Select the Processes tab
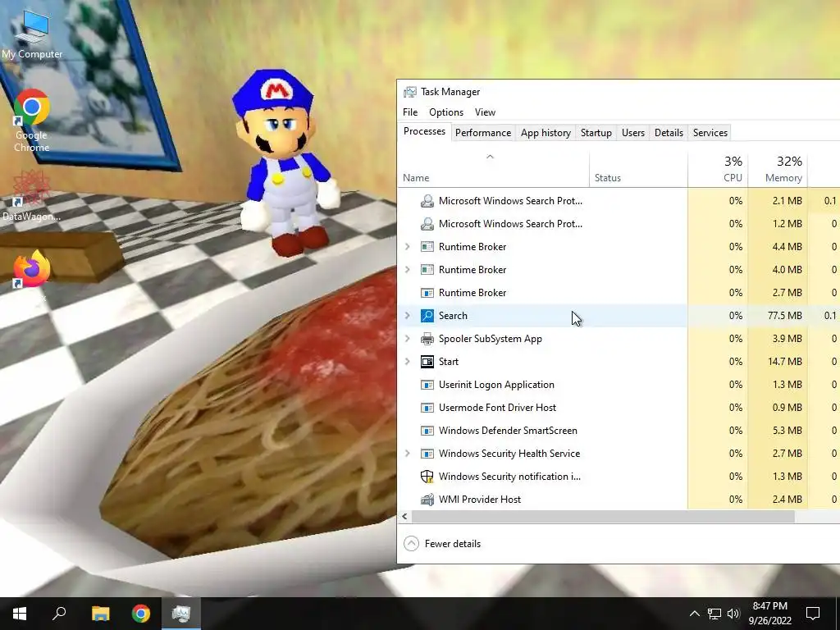Viewport: 840px width, 630px height. coord(424,132)
